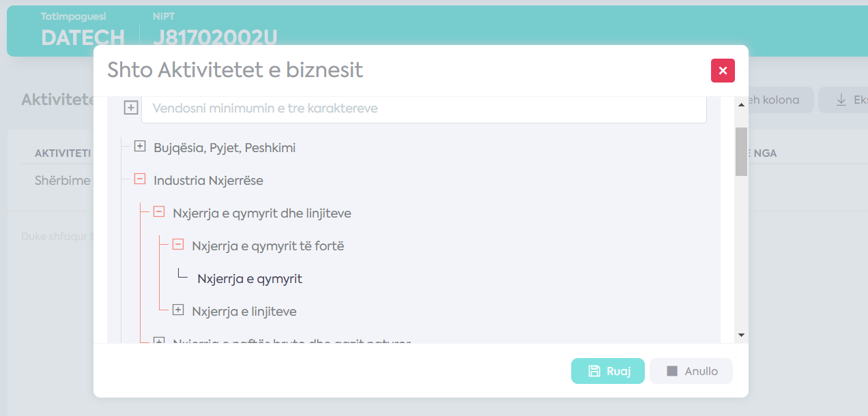
Task: Collapse Nxjerrja e qymyrit të fortë
Action: click(178, 245)
